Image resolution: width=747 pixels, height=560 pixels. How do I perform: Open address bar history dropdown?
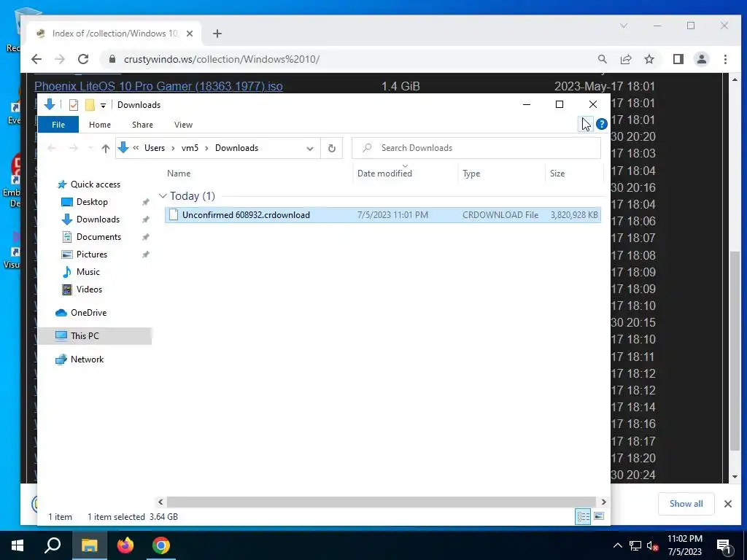[309, 149]
